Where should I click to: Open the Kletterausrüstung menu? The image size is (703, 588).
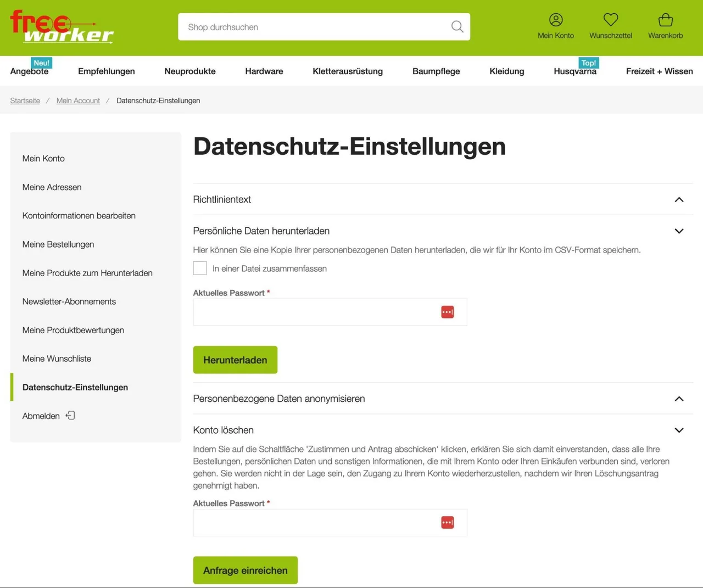point(348,71)
